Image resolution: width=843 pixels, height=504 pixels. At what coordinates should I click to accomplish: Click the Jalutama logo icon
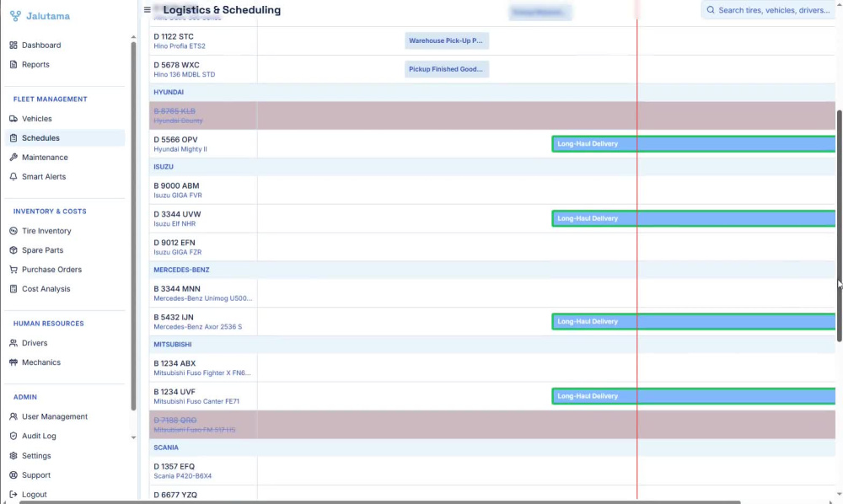coord(15,16)
